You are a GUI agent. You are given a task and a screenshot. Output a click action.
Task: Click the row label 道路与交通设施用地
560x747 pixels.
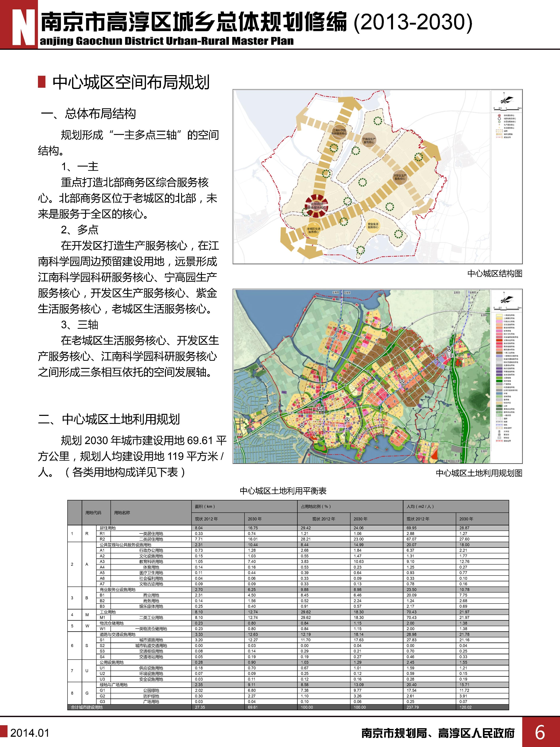117,634
